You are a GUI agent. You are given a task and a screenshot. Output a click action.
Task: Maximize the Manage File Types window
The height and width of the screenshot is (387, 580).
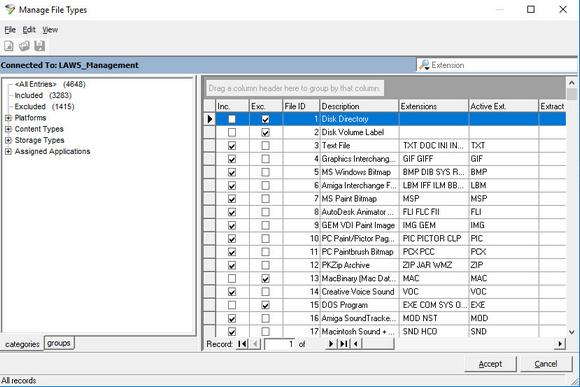[x=531, y=9]
